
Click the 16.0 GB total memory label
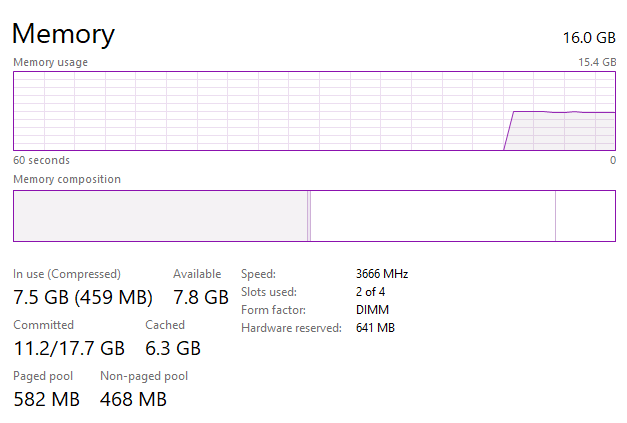click(x=590, y=38)
